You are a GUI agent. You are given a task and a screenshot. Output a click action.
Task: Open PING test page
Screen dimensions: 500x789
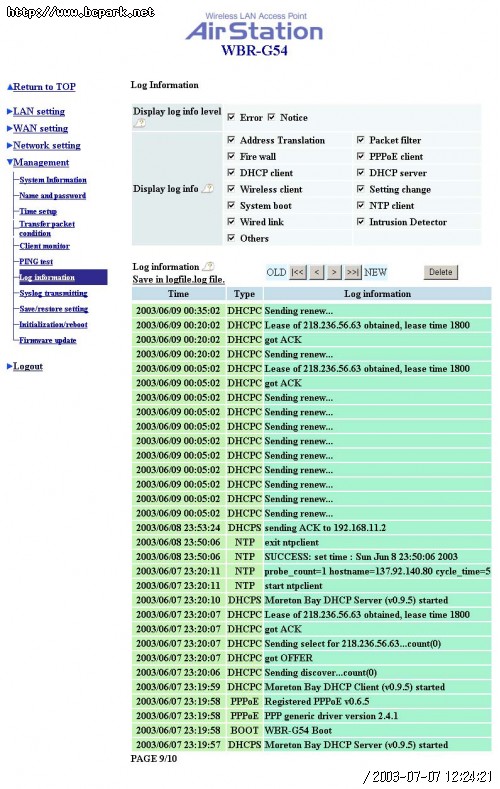pyautogui.click(x=36, y=261)
